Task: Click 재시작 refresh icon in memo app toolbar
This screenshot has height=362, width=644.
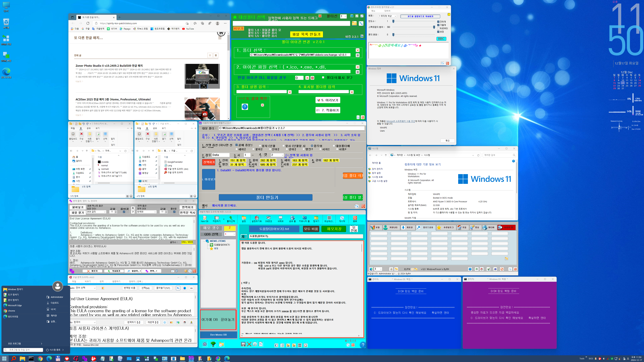Action: tap(342, 219)
